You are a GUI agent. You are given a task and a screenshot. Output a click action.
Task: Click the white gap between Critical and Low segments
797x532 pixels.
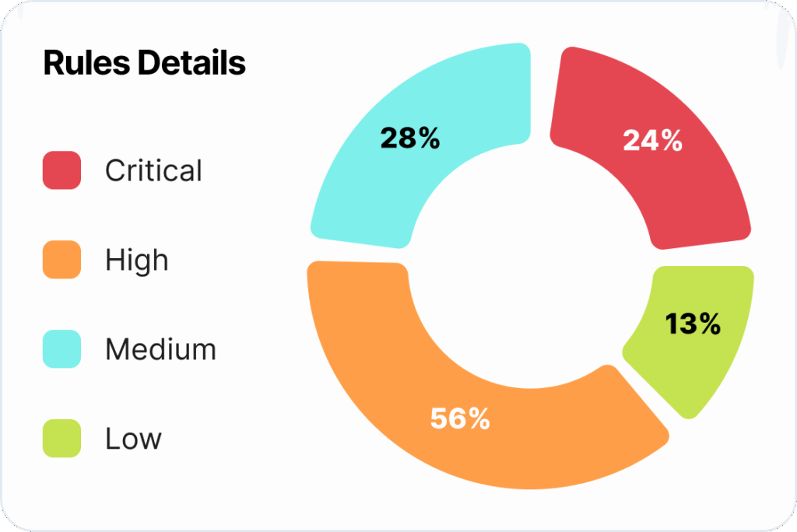click(x=700, y=257)
